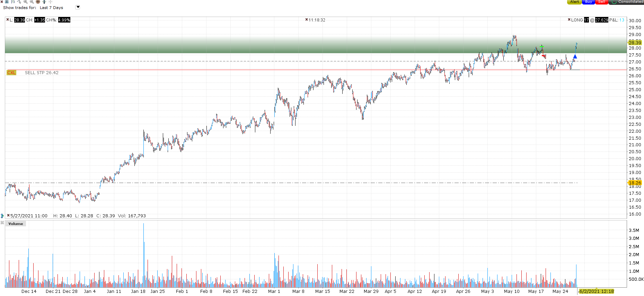Click the Vol: 167,793 readout
The image size is (644, 296).
[x=132, y=216]
